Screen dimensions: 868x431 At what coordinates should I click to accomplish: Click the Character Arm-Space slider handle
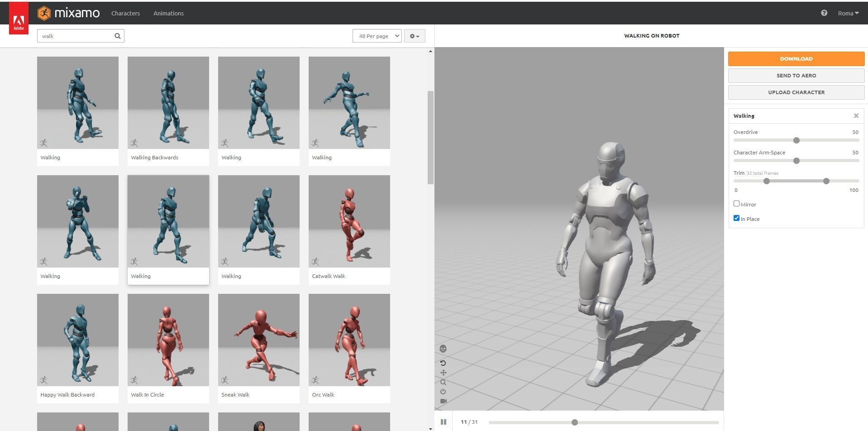[796, 161]
